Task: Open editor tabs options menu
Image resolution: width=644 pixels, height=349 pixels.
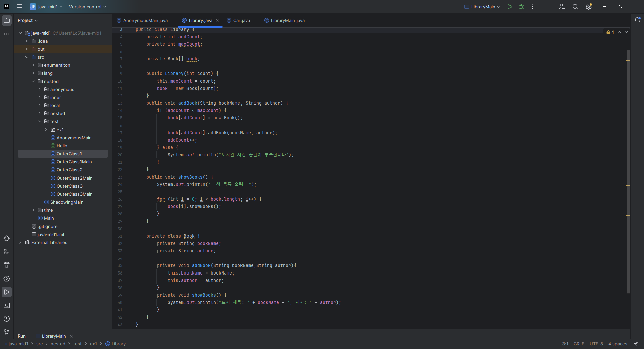Action: click(x=624, y=20)
